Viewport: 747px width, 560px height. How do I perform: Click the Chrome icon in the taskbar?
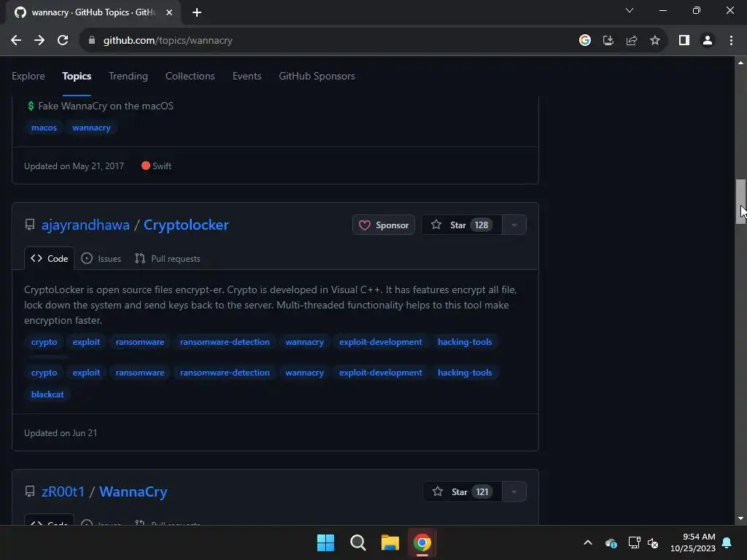pyautogui.click(x=422, y=542)
